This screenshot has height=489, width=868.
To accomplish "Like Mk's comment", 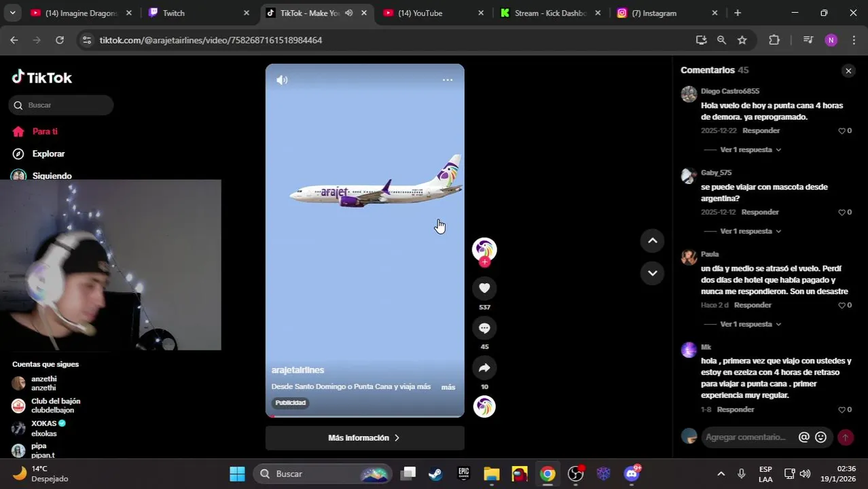I will pyautogui.click(x=842, y=410).
